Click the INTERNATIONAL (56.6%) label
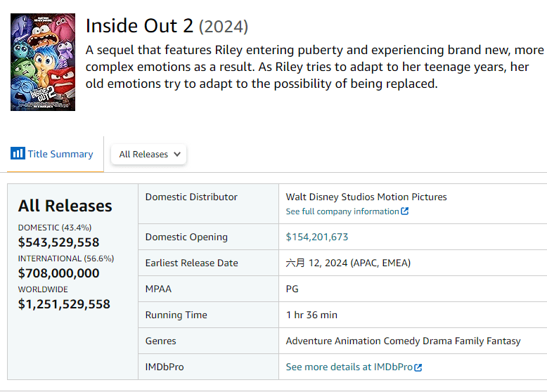 tap(66, 259)
